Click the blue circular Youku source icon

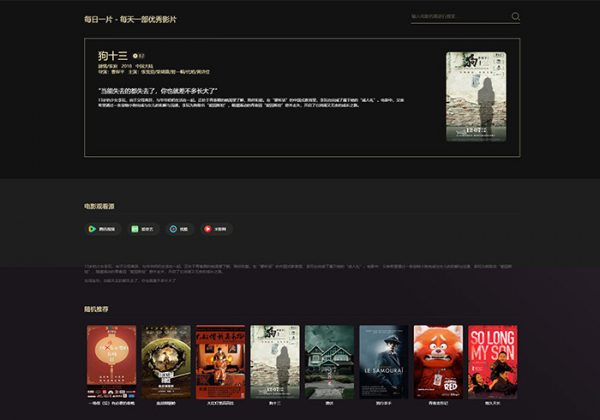(x=173, y=229)
